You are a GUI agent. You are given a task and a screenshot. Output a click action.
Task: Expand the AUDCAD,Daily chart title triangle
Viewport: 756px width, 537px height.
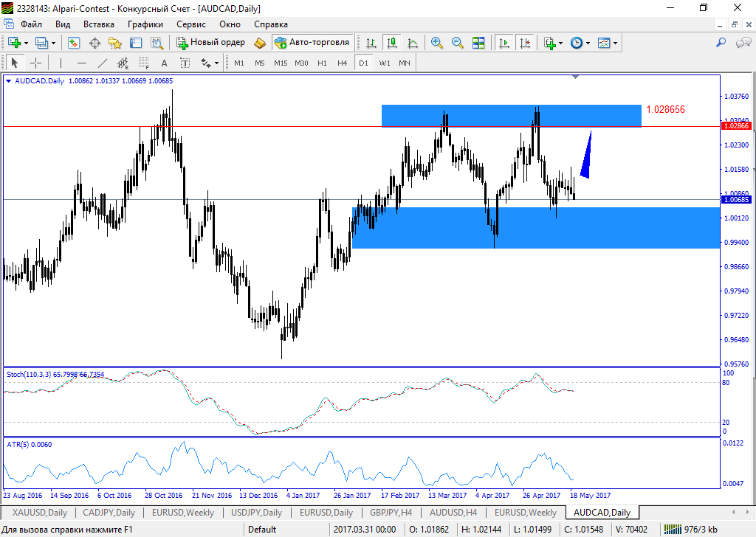(8, 81)
